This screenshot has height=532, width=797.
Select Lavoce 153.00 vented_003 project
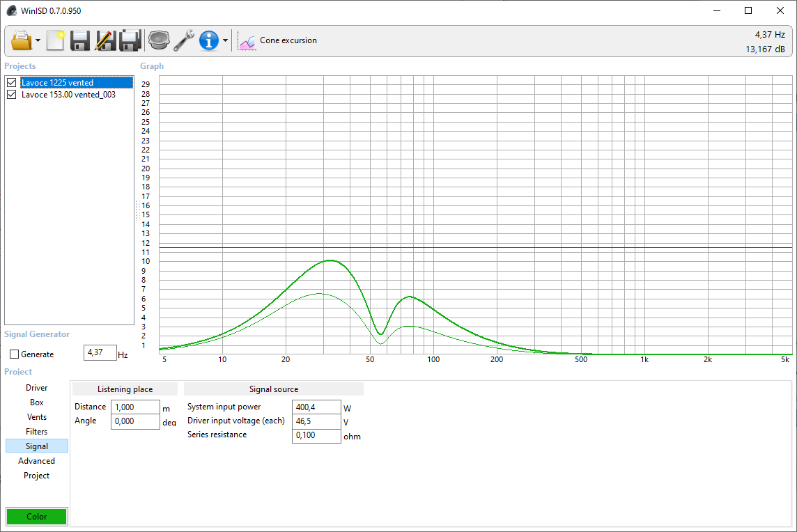68,95
